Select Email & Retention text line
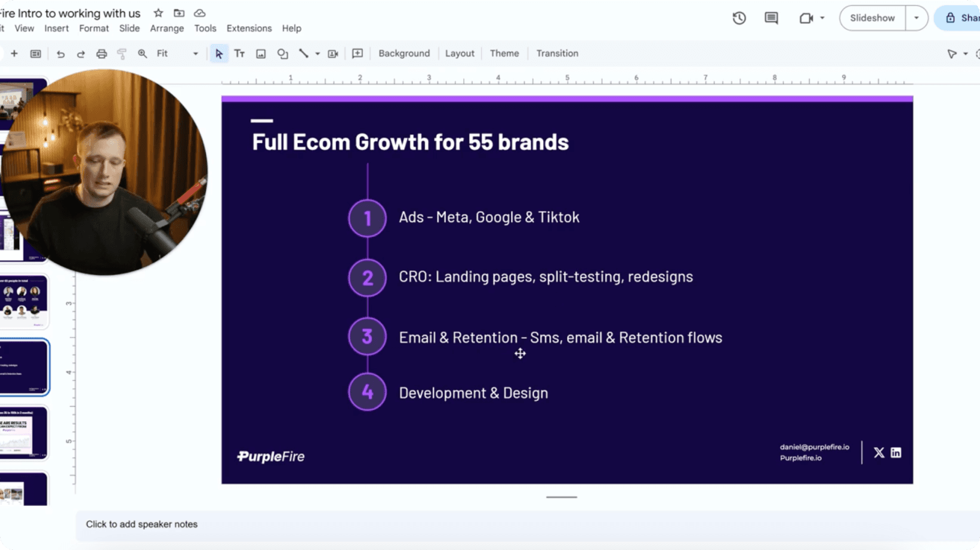Viewport: 980px width, 550px height. [x=560, y=338]
